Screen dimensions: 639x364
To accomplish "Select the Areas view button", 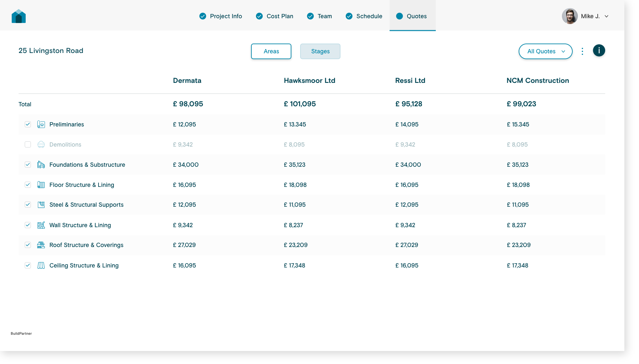I will tap(271, 51).
